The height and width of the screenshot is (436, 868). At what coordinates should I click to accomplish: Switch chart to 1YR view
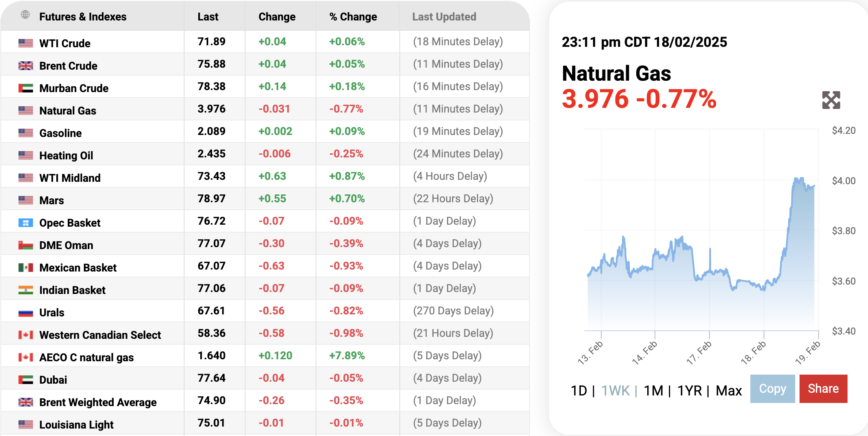[x=689, y=391]
